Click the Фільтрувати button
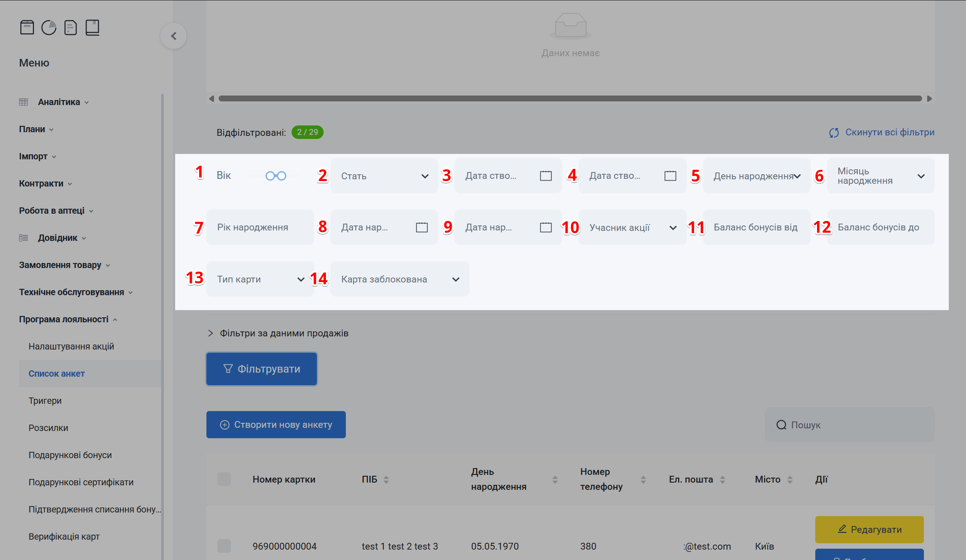The image size is (966, 560). click(x=262, y=369)
